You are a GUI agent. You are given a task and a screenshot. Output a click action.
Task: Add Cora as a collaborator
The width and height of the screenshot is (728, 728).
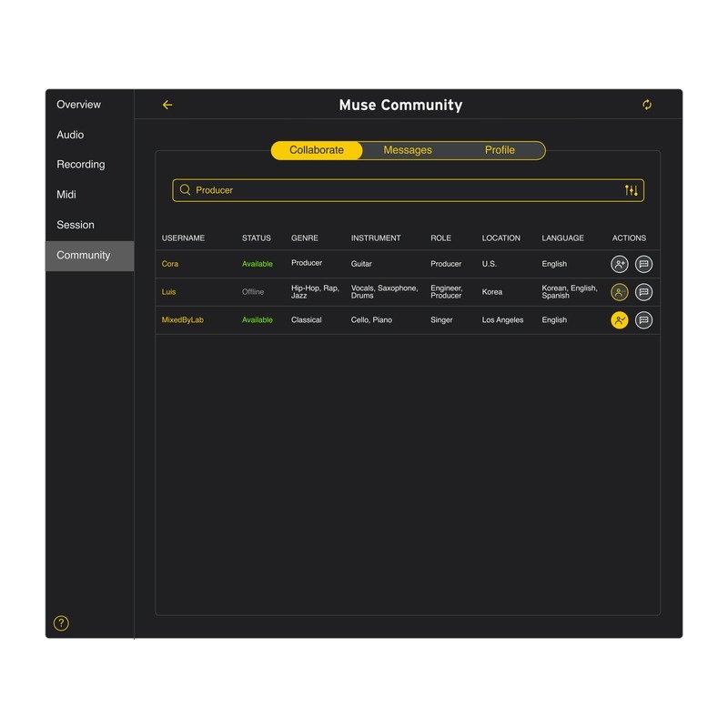click(620, 264)
